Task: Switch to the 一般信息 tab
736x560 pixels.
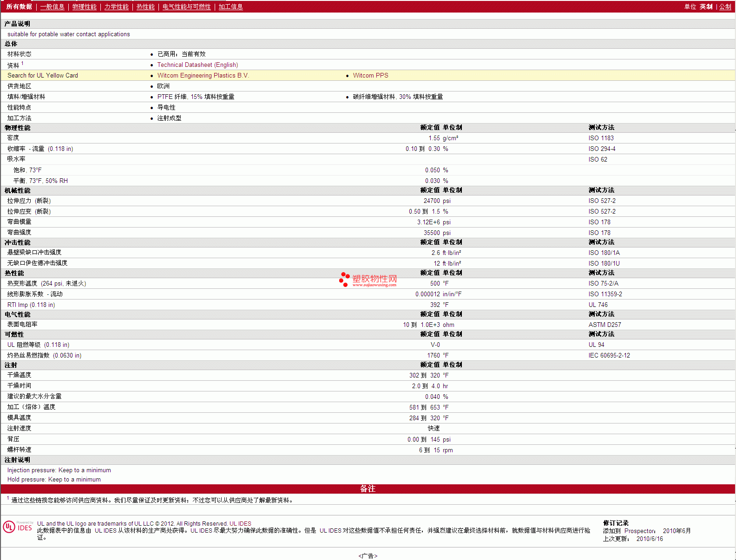Action: pyautogui.click(x=52, y=7)
